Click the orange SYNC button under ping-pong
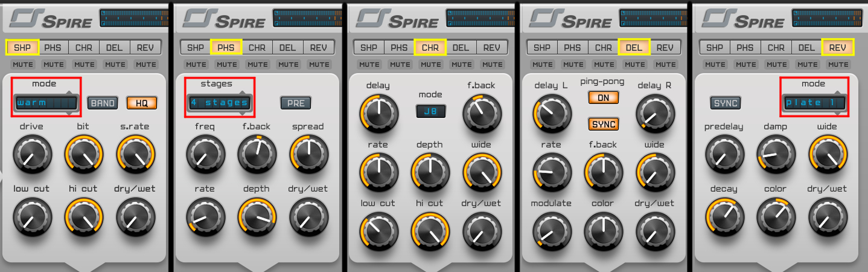 click(x=604, y=124)
